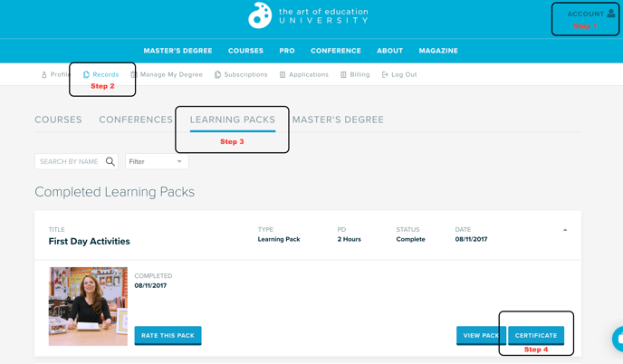Open the First Day Activities video thumbnail
This screenshot has height=364, width=623.
88,306
